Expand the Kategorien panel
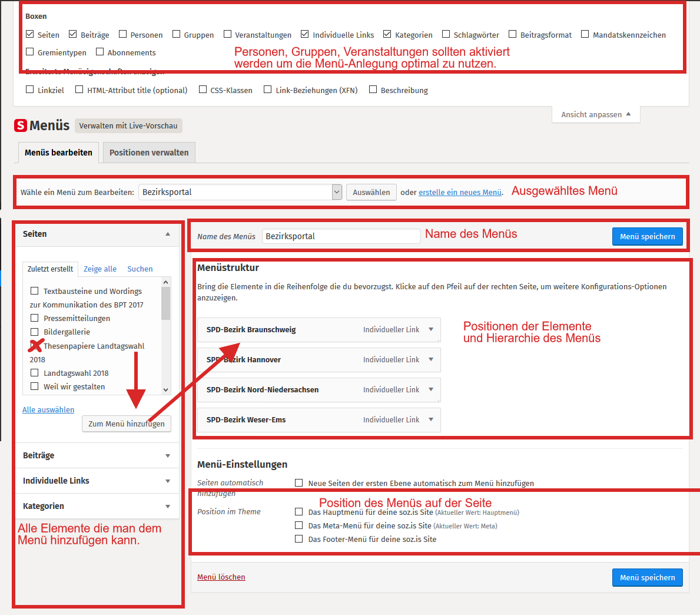700x615 pixels. point(168,506)
